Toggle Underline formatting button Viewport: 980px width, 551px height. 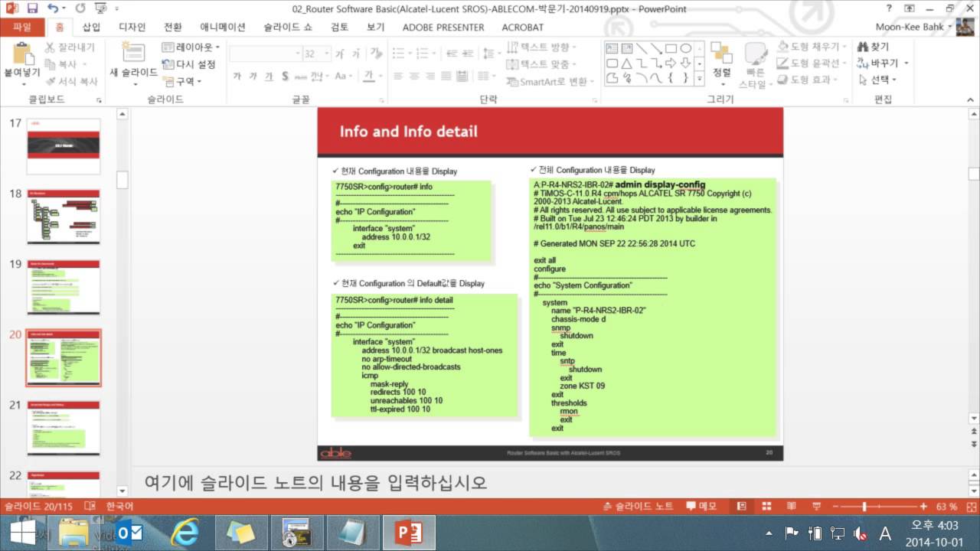click(269, 77)
